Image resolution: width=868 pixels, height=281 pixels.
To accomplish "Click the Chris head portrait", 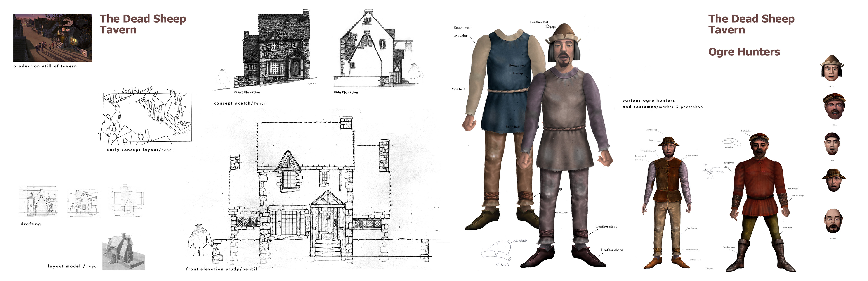I will [832, 69].
